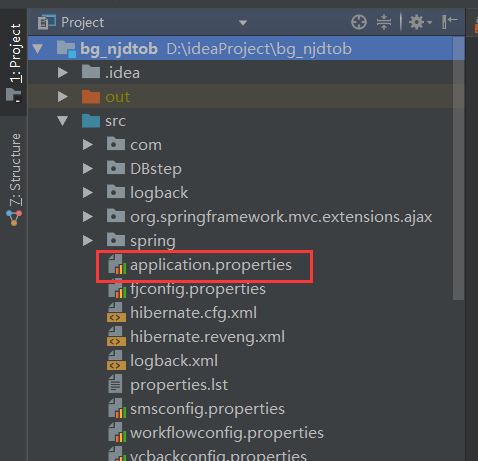
Task: Click the collapse all icon
Action: click(x=384, y=22)
